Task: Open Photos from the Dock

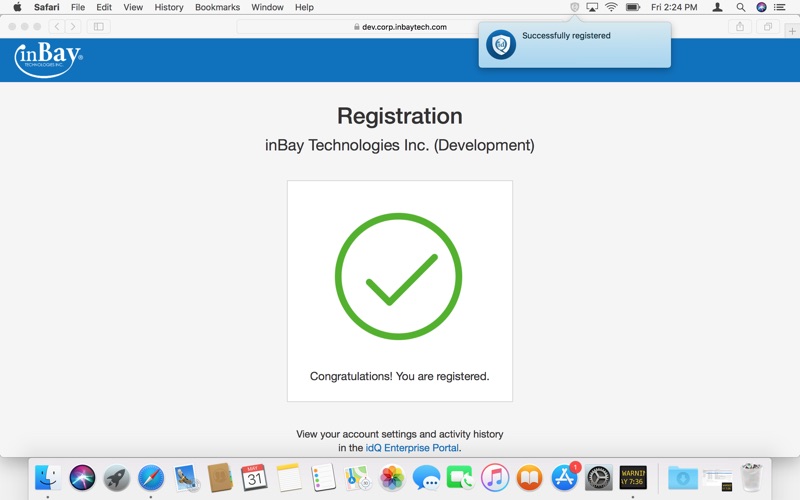Action: [392, 479]
